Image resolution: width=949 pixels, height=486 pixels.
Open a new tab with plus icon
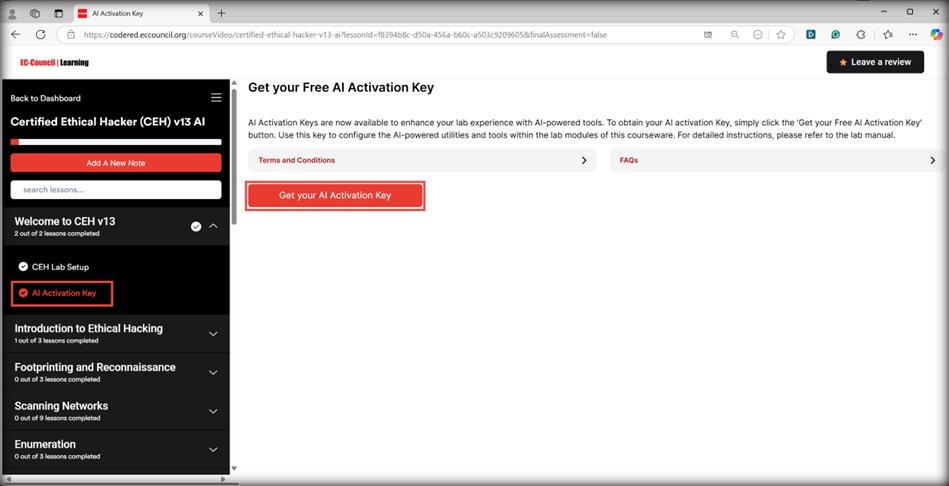222,13
